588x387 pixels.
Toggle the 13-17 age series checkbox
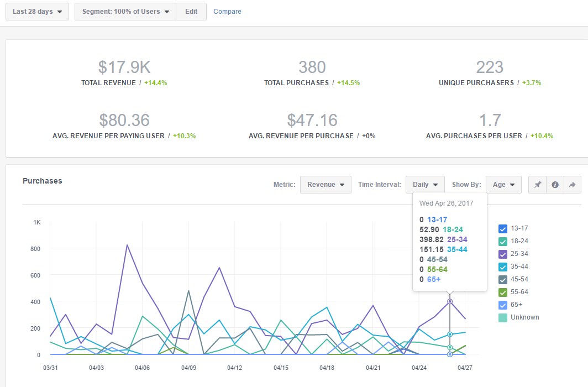click(x=503, y=228)
